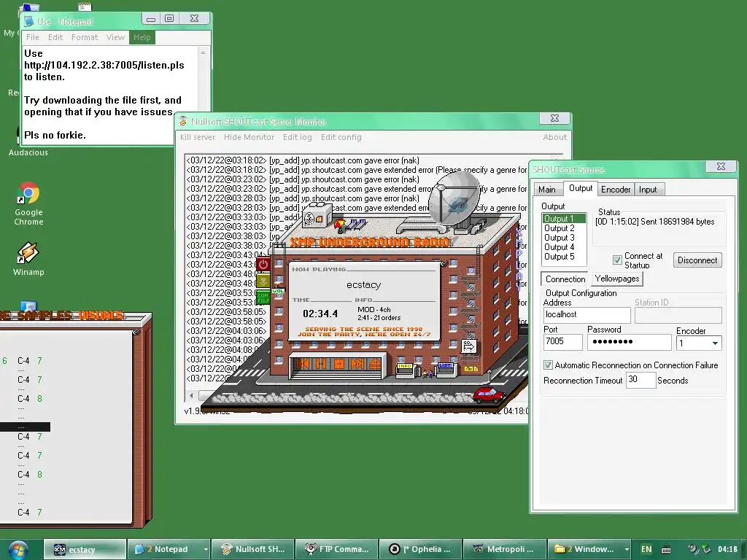Click the GO arrow sign on the building
Image resolution: width=747 pixels, height=560 pixels.
coord(469,346)
